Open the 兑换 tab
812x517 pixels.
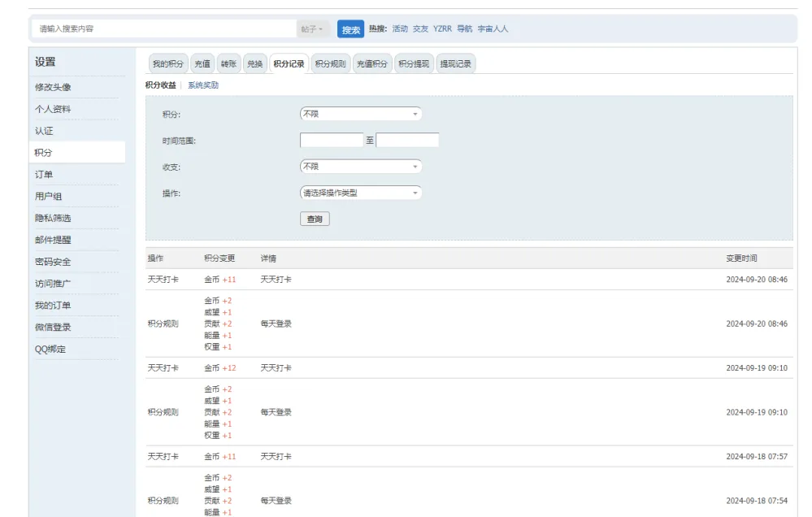(x=252, y=63)
